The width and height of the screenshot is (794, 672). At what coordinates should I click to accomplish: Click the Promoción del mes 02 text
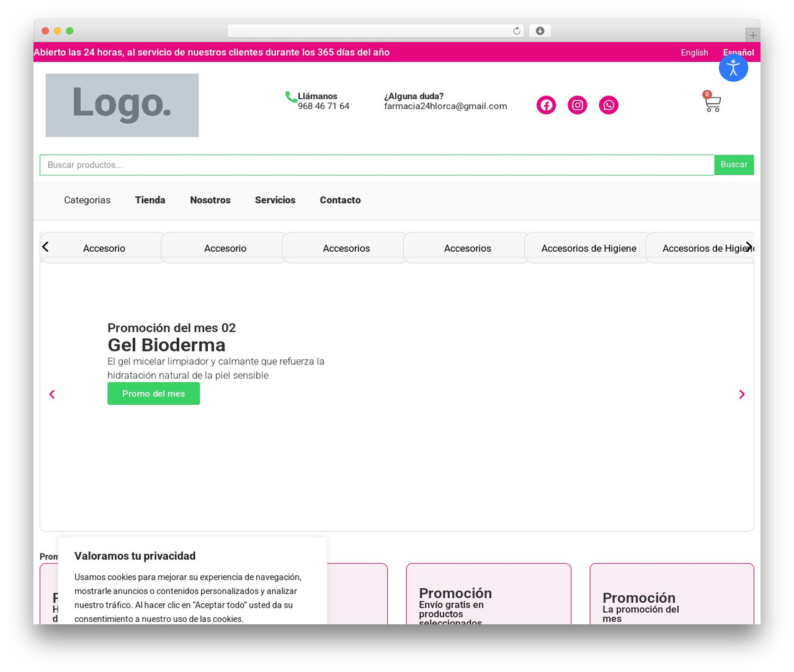click(x=171, y=328)
